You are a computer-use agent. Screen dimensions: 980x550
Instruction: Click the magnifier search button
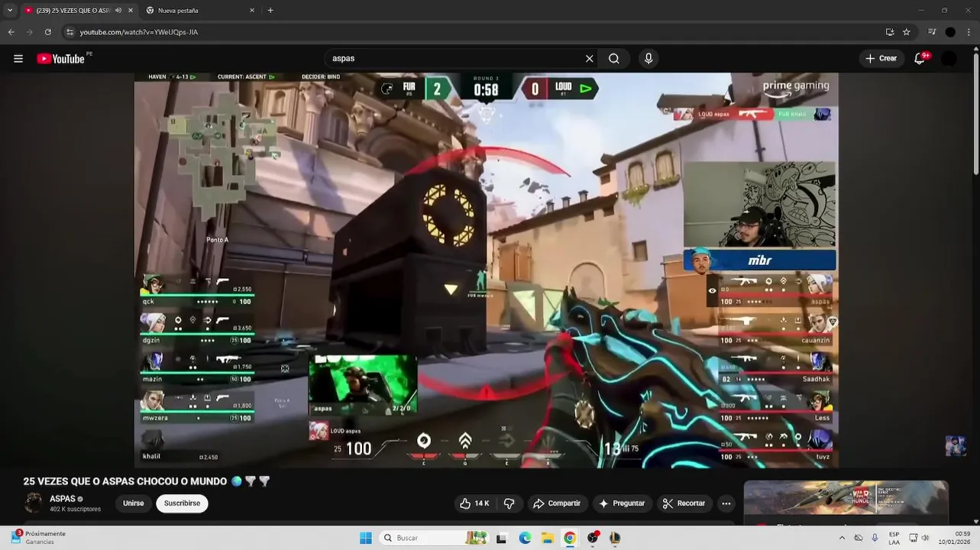tap(614, 59)
